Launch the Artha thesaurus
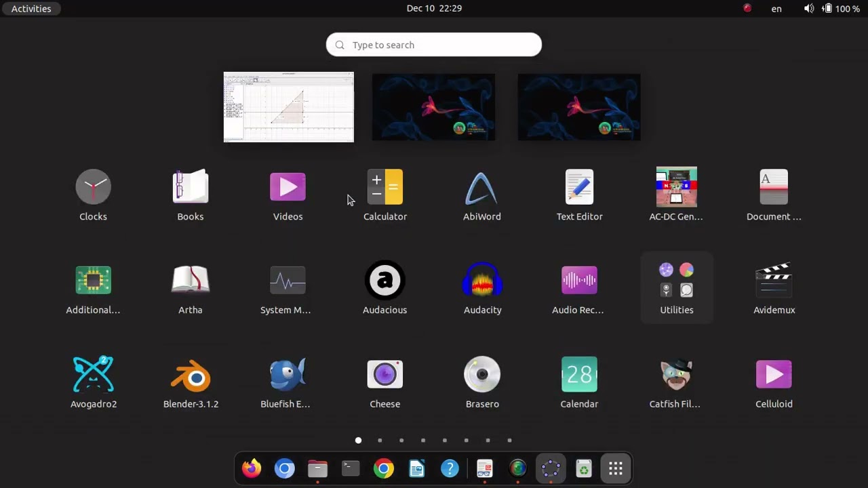Screen dimensions: 868x488 [x=191, y=289]
